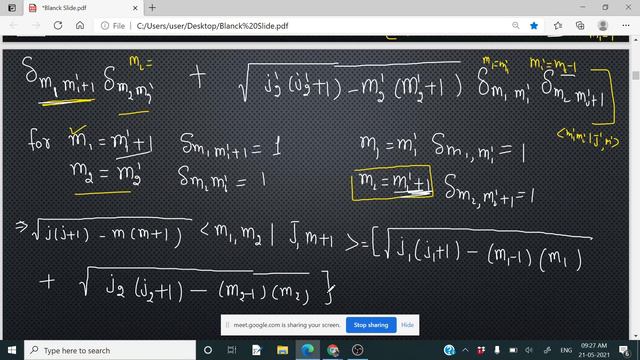This screenshot has height=360, width=640.
Task: Open browser Settings and more menu
Action: (626, 26)
